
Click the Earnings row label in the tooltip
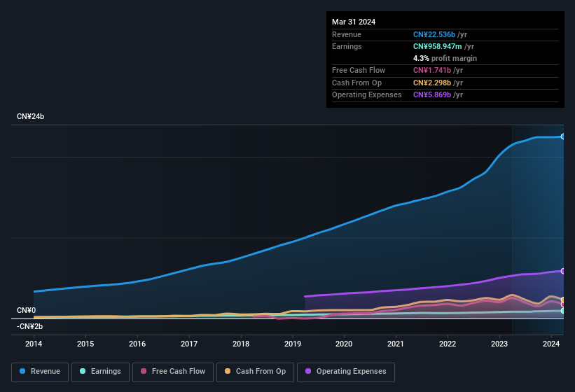point(347,46)
